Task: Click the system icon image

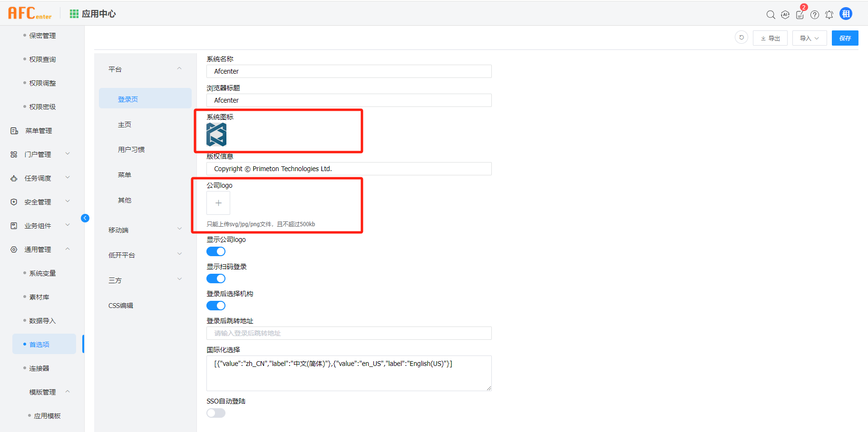Action: click(x=216, y=134)
